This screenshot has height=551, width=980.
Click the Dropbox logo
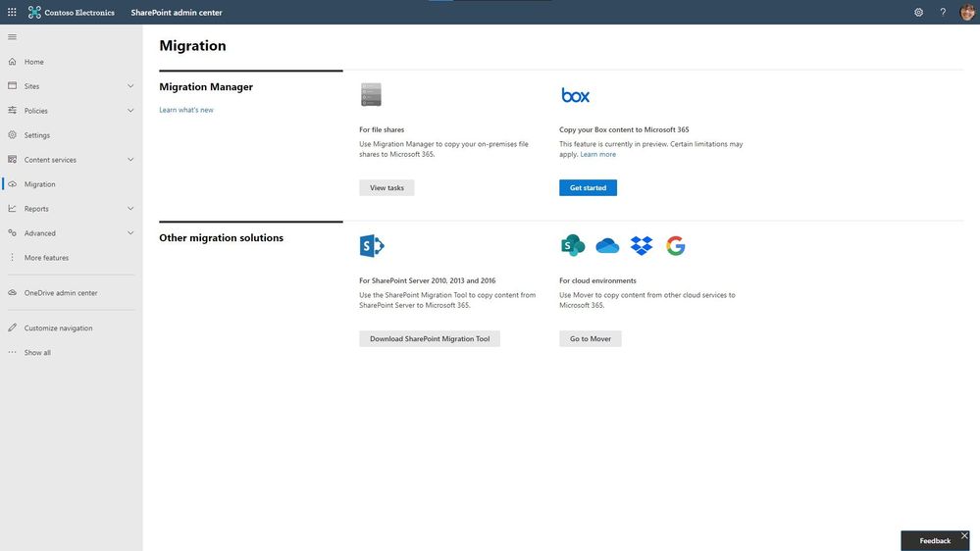pos(642,245)
